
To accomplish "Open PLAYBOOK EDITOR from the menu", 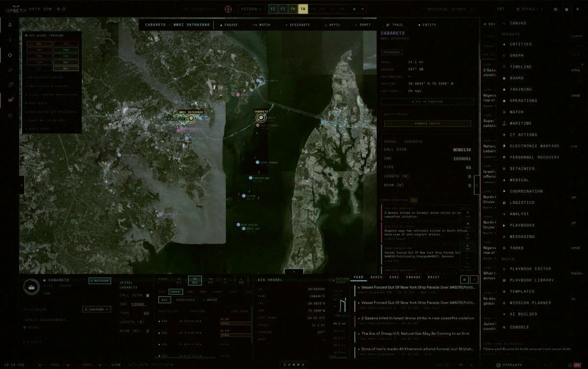I will (x=530, y=269).
